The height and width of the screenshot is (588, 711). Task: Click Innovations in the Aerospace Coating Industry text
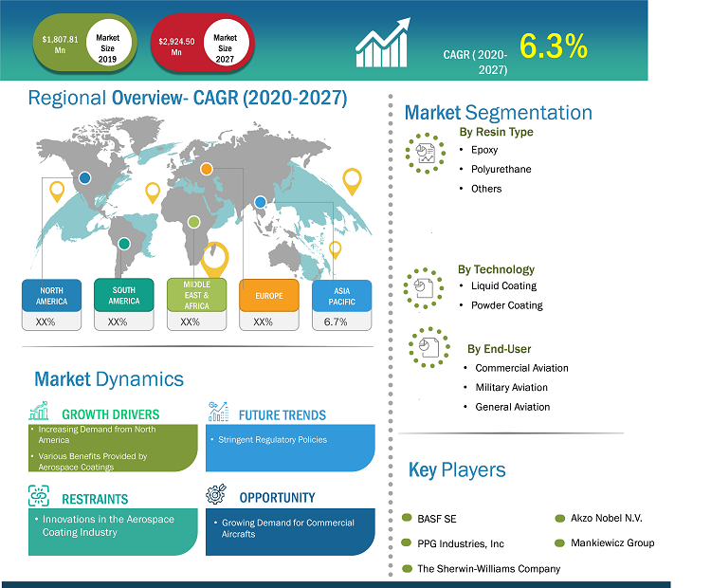click(108, 525)
